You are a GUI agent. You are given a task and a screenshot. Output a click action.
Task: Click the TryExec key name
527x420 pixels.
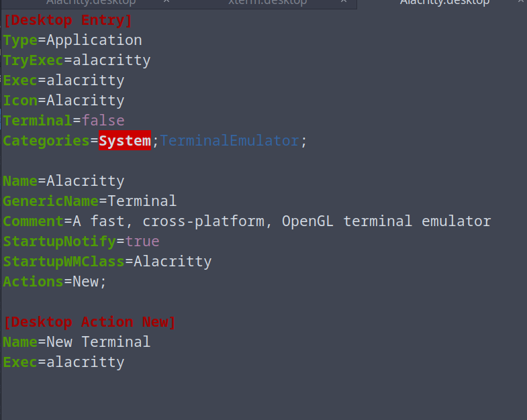[33, 60]
